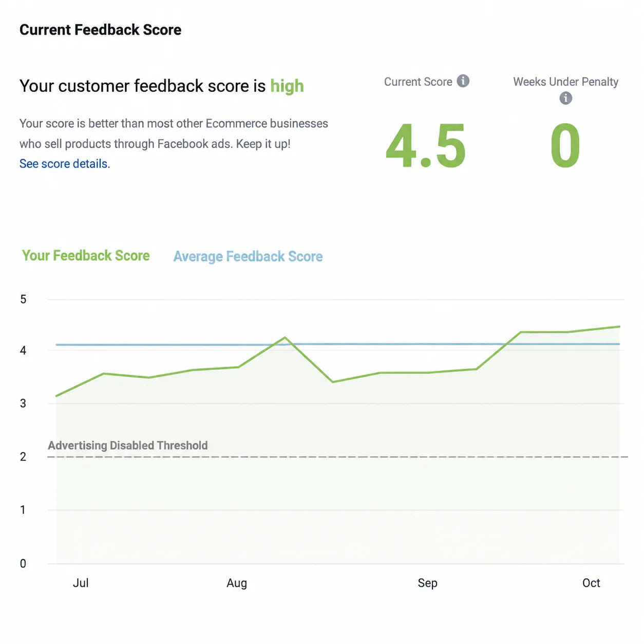The height and width of the screenshot is (644, 644).
Task: Select the Sep label on the x-axis
Action: coord(427,583)
